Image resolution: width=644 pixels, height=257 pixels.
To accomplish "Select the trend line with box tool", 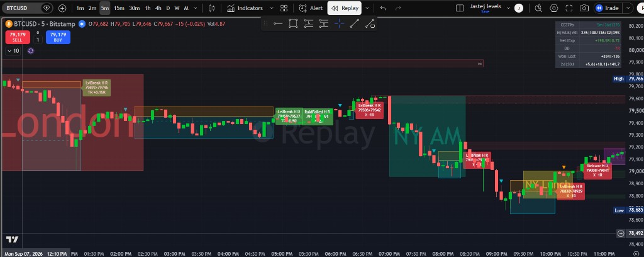I will pos(370,23).
